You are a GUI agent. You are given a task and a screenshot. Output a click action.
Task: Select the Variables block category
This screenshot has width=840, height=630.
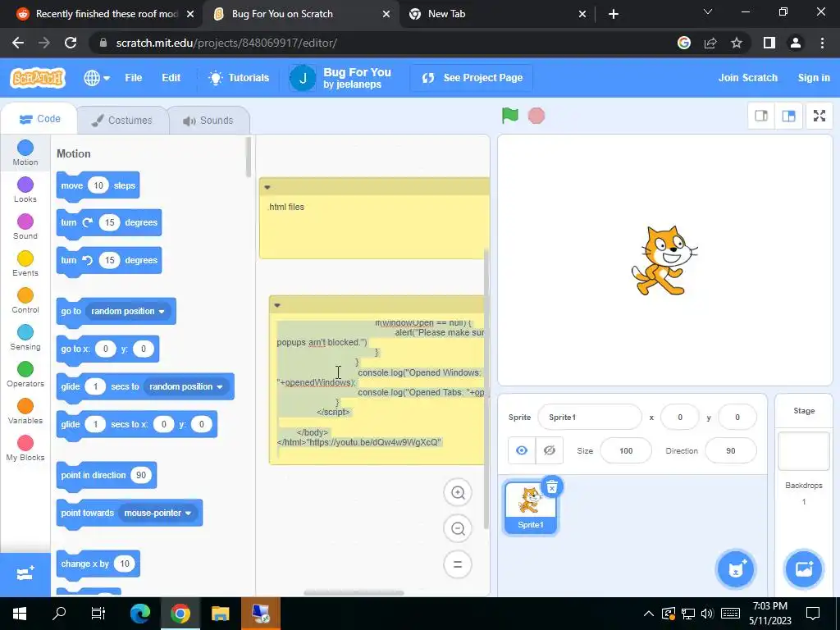[25, 412]
